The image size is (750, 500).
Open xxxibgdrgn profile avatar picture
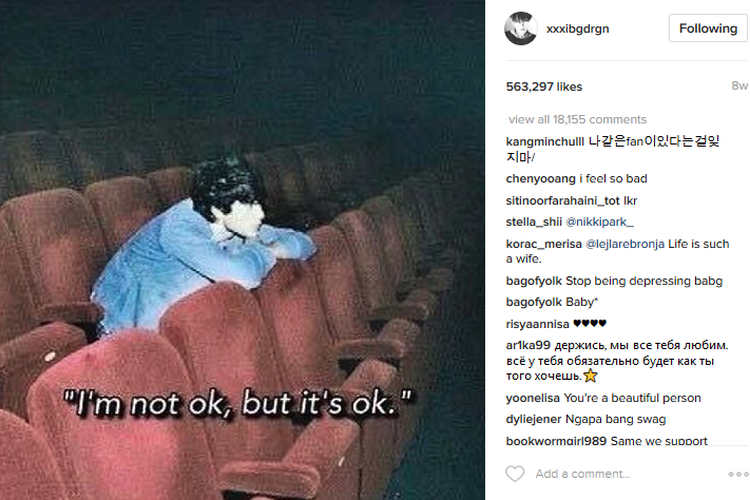tap(520, 29)
